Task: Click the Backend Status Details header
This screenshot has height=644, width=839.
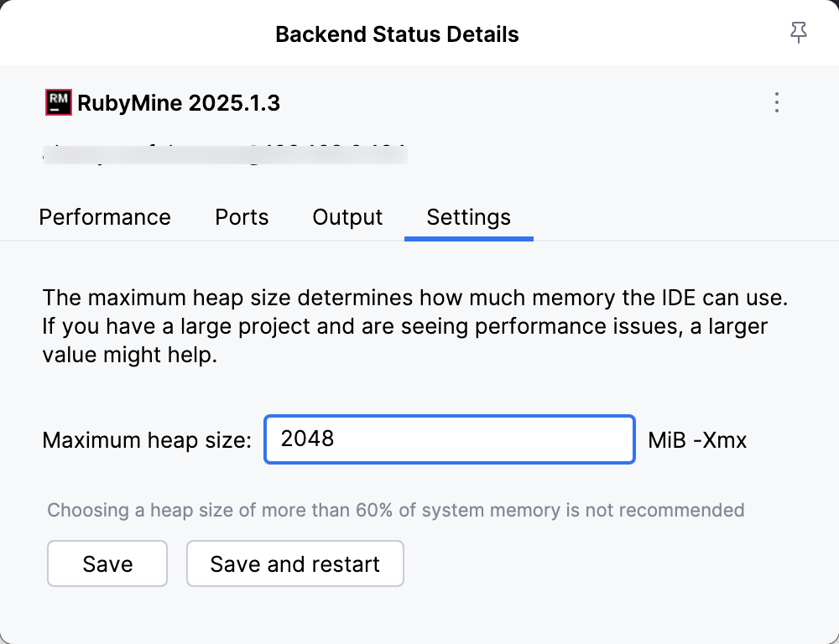Action: tap(397, 34)
